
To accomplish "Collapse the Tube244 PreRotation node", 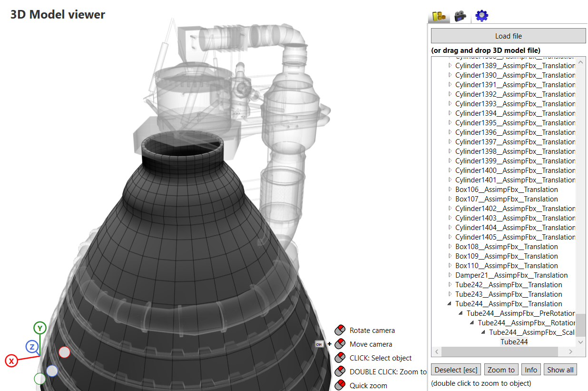I will tap(461, 313).
